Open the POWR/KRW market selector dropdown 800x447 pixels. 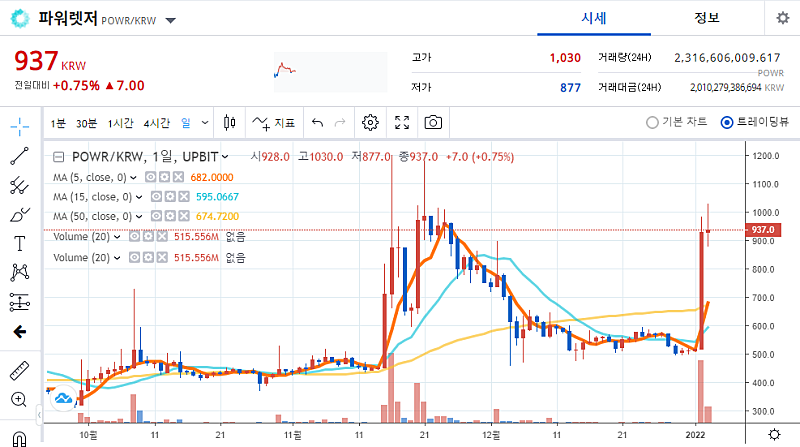171,20
